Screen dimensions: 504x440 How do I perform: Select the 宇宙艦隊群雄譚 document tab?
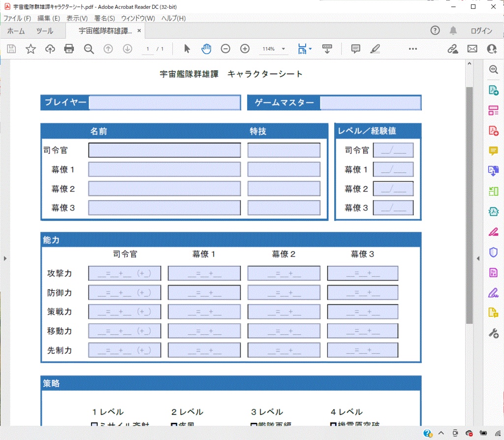[105, 31]
